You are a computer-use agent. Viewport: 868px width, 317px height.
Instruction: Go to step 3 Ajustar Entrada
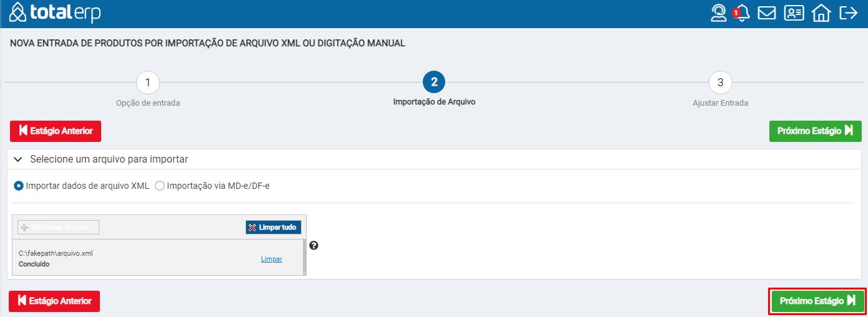[x=720, y=82]
